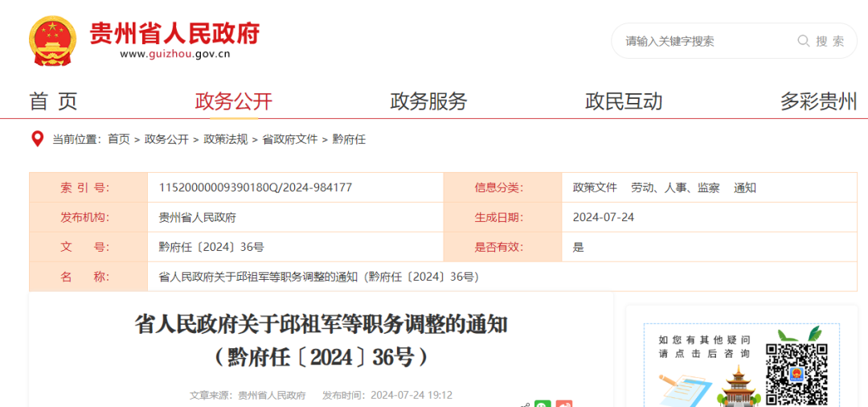The image size is (868, 407).
Task: Open the 首页 navigation tab
Action: click(53, 101)
